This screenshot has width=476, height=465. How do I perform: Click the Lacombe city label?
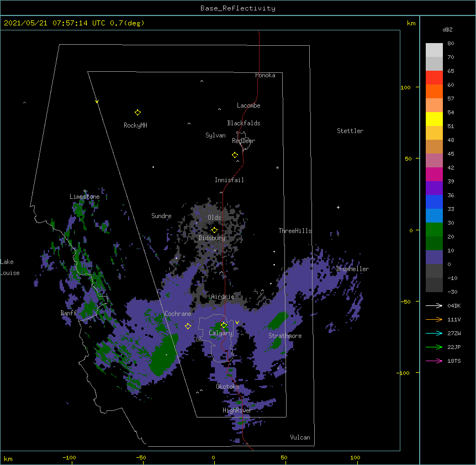[x=248, y=105]
